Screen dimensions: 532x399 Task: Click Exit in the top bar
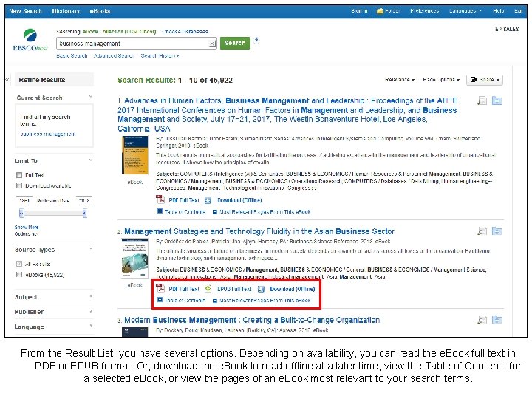coord(519,11)
